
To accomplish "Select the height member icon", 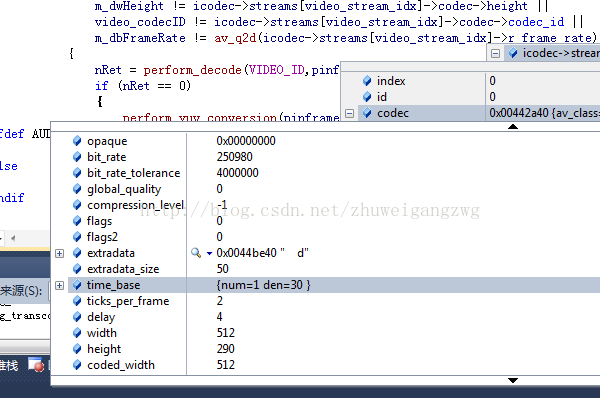I will point(77,349).
